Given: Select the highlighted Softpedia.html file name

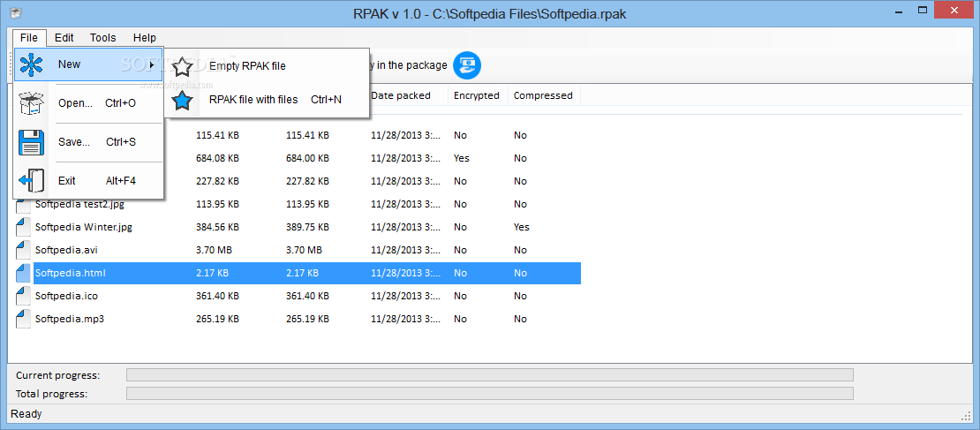Looking at the screenshot, I should click(x=71, y=273).
